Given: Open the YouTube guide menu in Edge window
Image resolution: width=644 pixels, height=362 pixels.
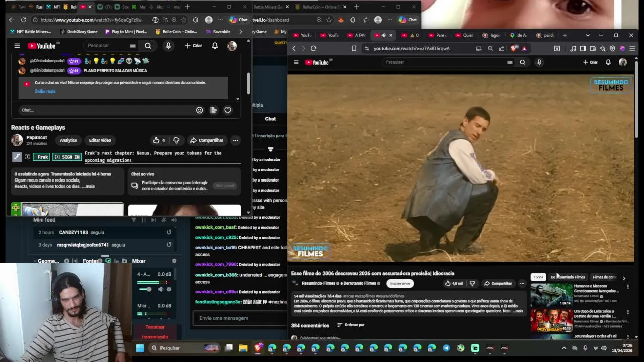Looking at the screenshot, I should 17,46.
